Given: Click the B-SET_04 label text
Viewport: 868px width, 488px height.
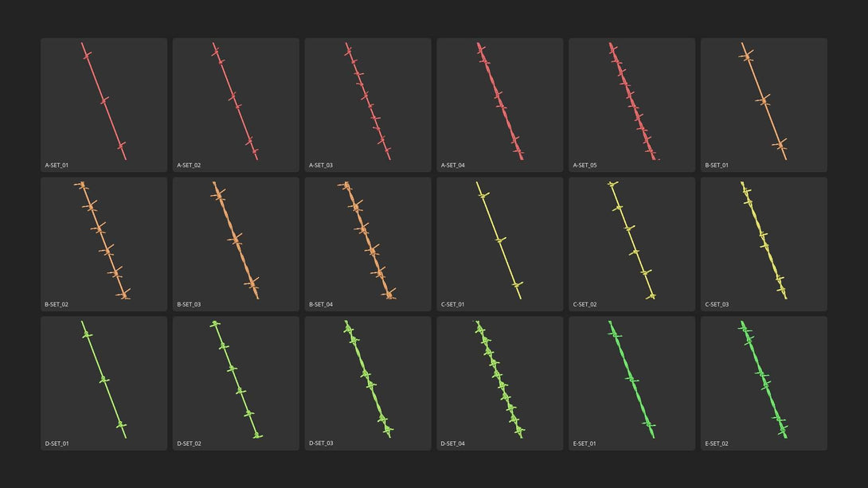Looking at the screenshot, I should [x=320, y=304].
